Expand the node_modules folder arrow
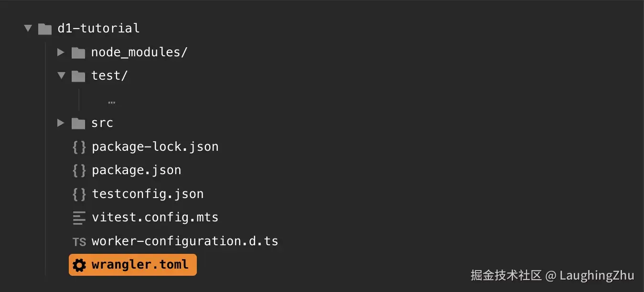The image size is (644, 292). pyautogui.click(x=61, y=52)
